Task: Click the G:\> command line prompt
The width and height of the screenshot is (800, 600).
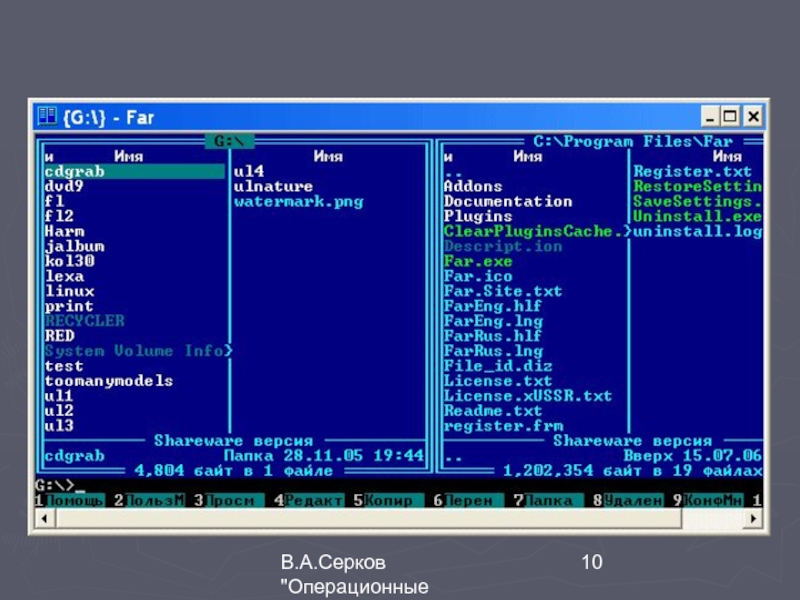Action: (60, 485)
